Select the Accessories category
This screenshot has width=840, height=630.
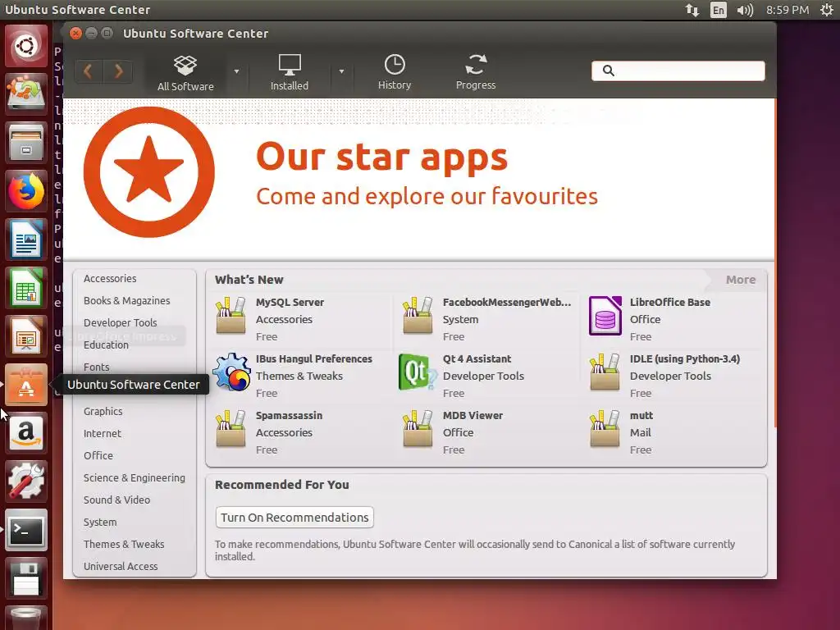click(x=110, y=279)
